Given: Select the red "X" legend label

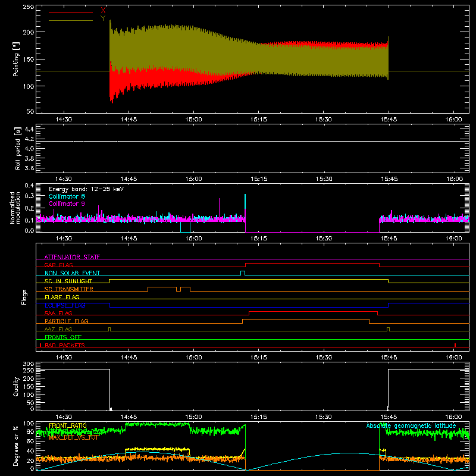Looking at the screenshot, I should (103, 11).
